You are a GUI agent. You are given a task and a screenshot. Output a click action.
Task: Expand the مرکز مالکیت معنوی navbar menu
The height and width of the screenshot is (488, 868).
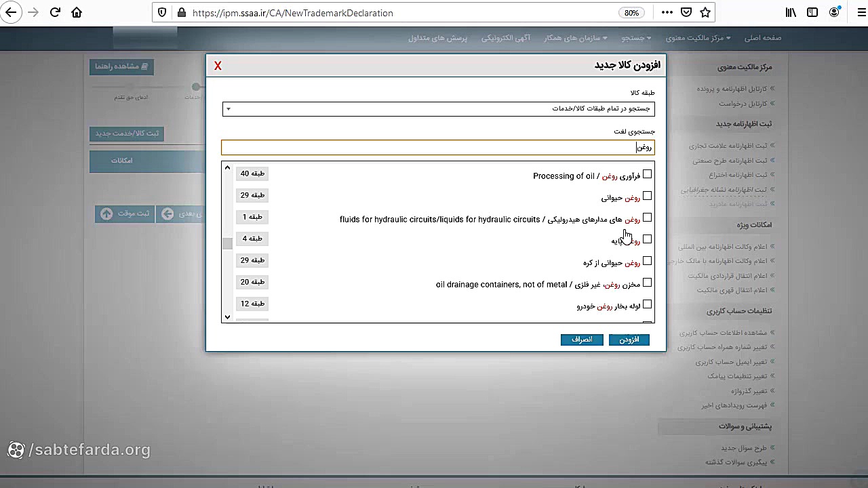tap(698, 38)
